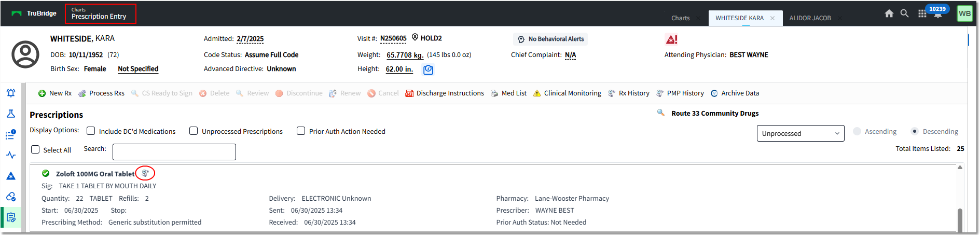Screen dimensions: 980x236
Task: Open Discharge Instructions
Action: [445, 93]
